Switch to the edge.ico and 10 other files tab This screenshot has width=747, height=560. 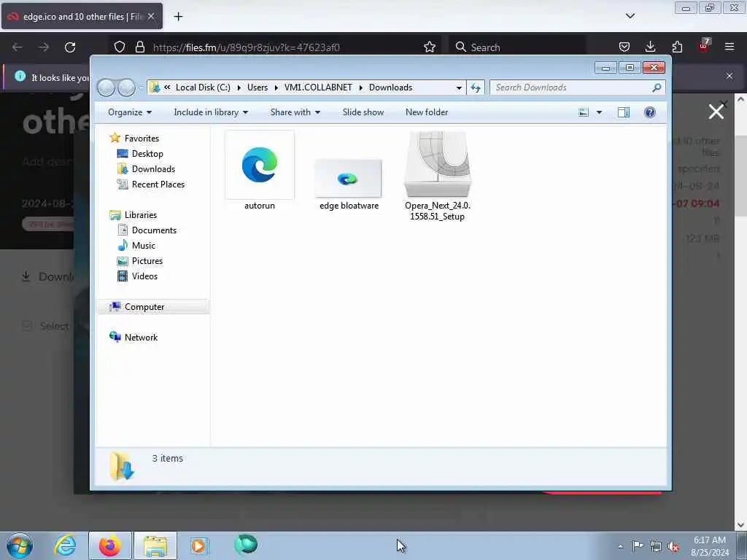pos(82,17)
